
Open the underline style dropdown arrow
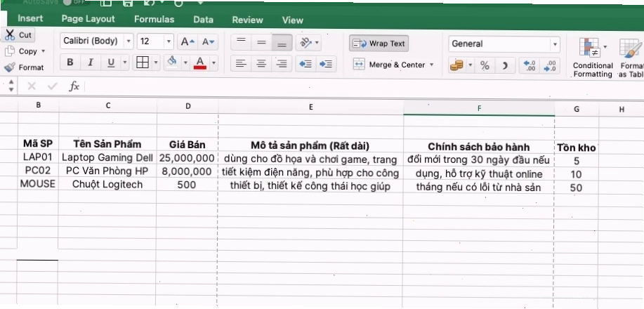point(125,63)
